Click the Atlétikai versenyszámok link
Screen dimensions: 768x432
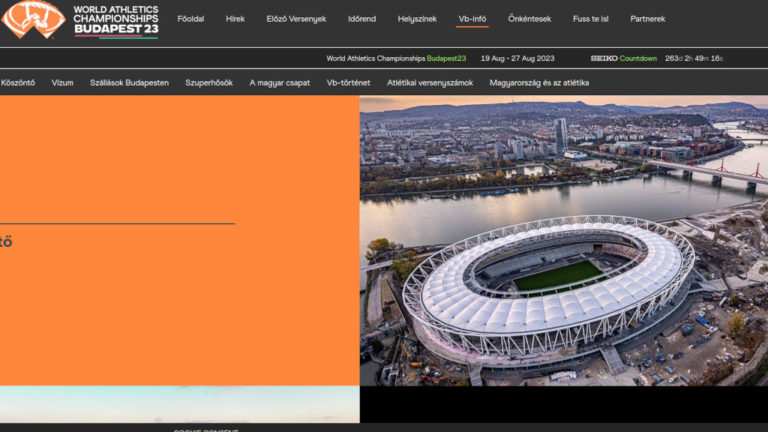coord(429,83)
